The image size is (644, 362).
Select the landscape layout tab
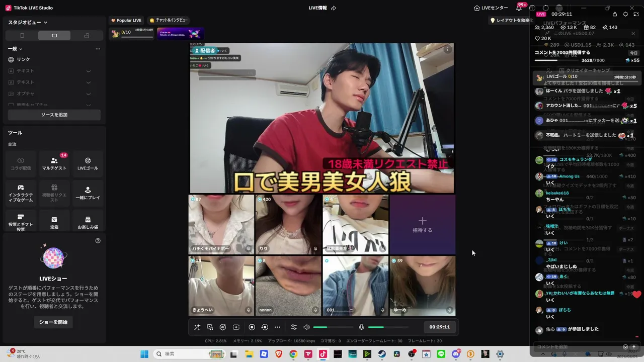point(54,36)
